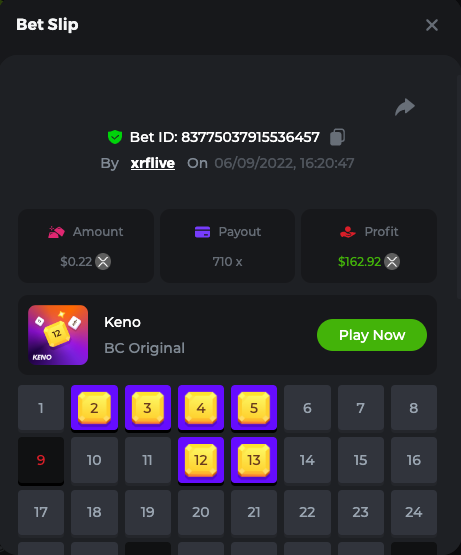Click the Play Now button
461x555 pixels.
coord(372,335)
